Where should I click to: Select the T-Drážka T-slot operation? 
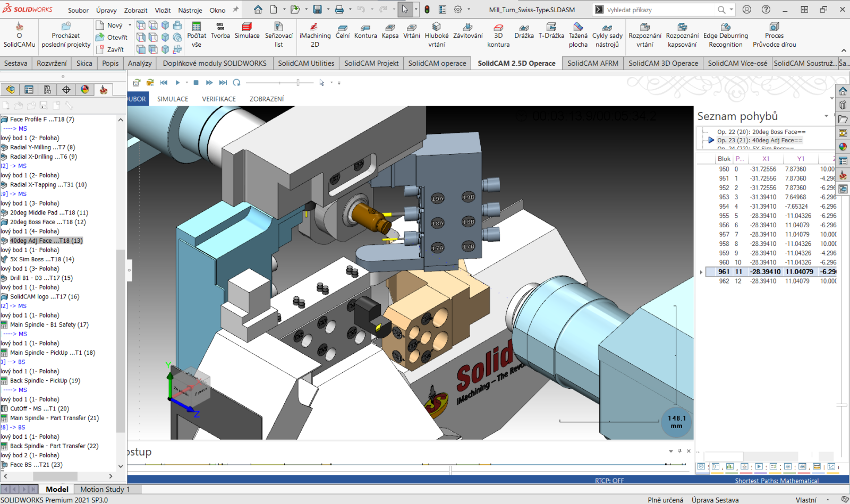551,31
